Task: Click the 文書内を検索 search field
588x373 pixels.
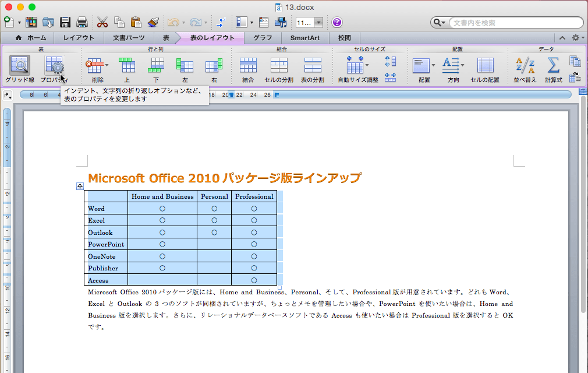Action: pos(516,23)
